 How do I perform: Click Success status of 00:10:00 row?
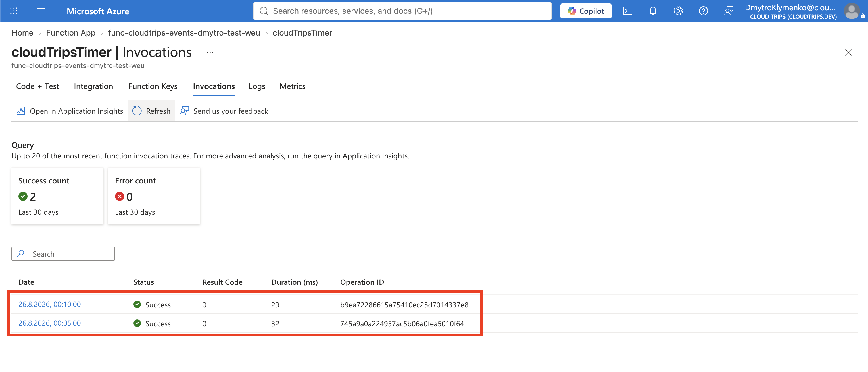click(152, 305)
